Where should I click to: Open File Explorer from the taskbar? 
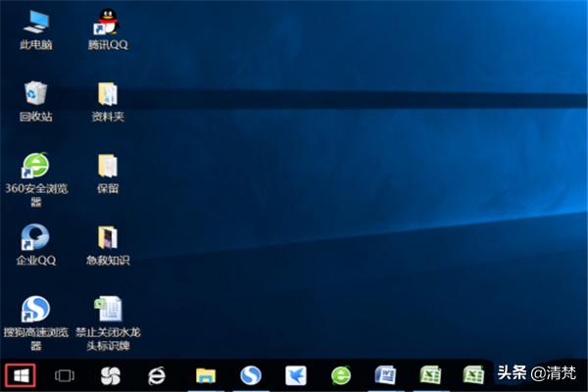205,374
